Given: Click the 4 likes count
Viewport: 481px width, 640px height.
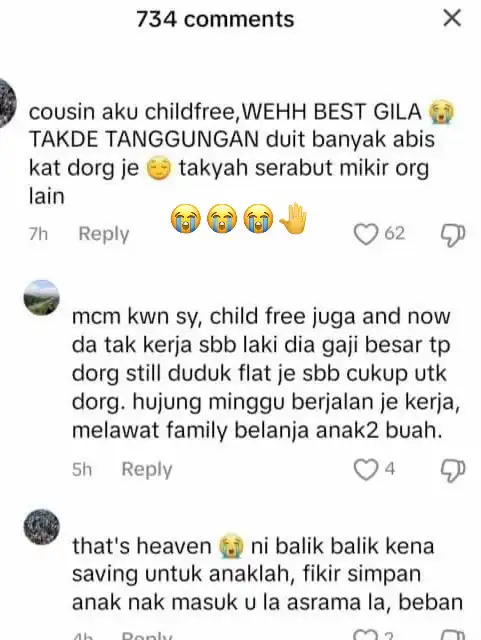Looking at the screenshot, I should (x=390, y=469).
